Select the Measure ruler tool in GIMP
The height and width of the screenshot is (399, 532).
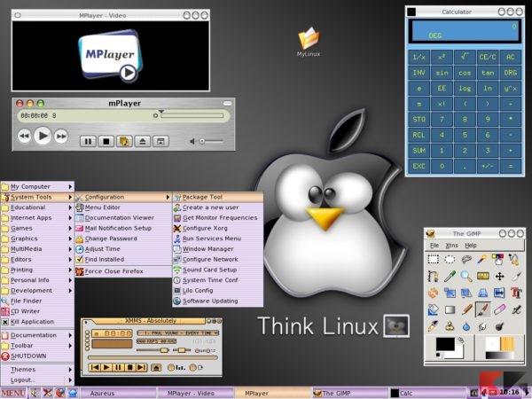[x=482, y=276]
